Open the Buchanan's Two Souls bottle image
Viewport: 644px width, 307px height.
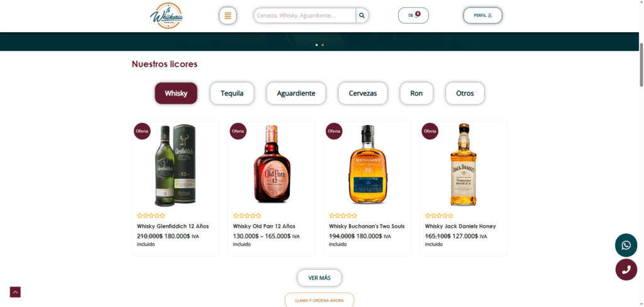pyautogui.click(x=367, y=164)
